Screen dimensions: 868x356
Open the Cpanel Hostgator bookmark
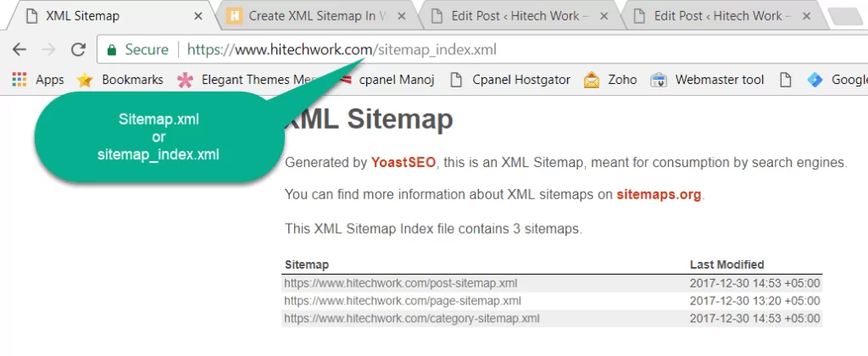521,80
